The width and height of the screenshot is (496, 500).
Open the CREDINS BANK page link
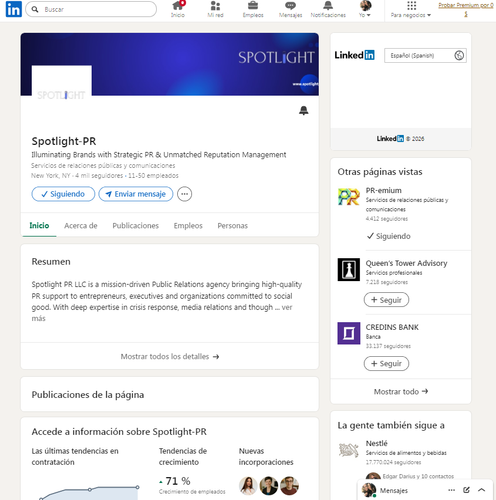click(392, 327)
